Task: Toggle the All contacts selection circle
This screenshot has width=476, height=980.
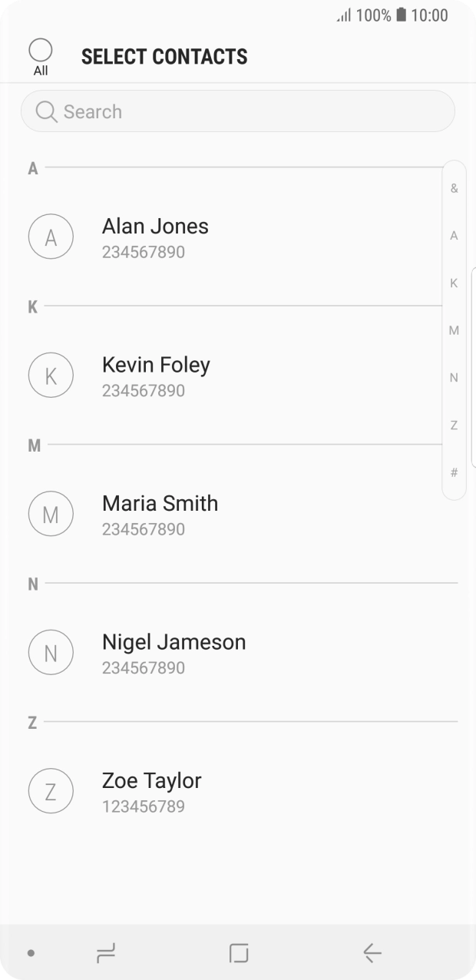Action: point(40,51)
